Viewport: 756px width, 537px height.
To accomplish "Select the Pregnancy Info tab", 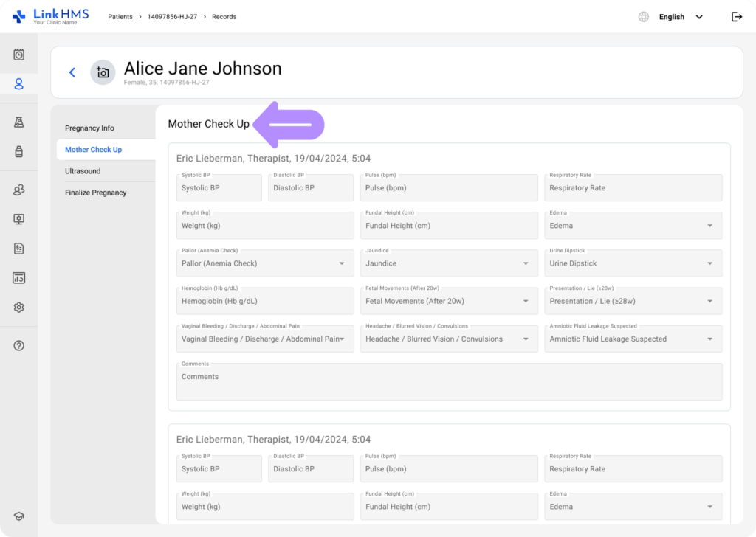I will [89, 128].
